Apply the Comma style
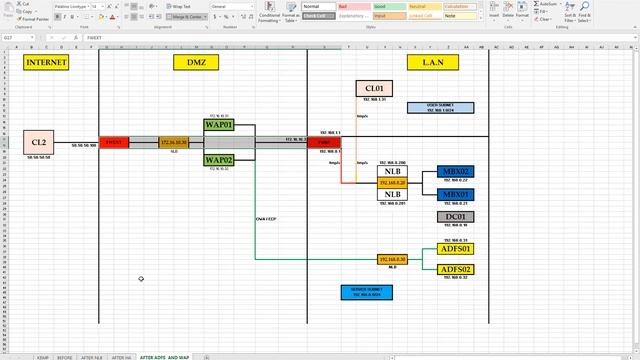 coord(233,17)
